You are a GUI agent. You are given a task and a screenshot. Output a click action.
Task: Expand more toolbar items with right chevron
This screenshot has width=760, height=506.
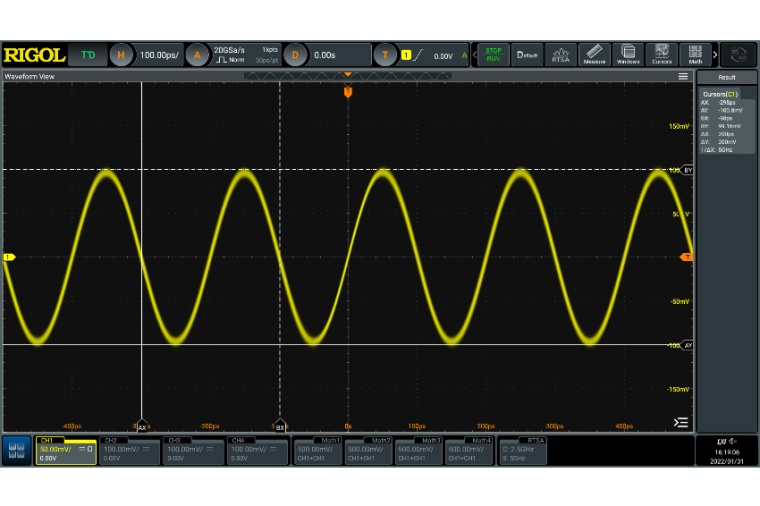[714, 55]
